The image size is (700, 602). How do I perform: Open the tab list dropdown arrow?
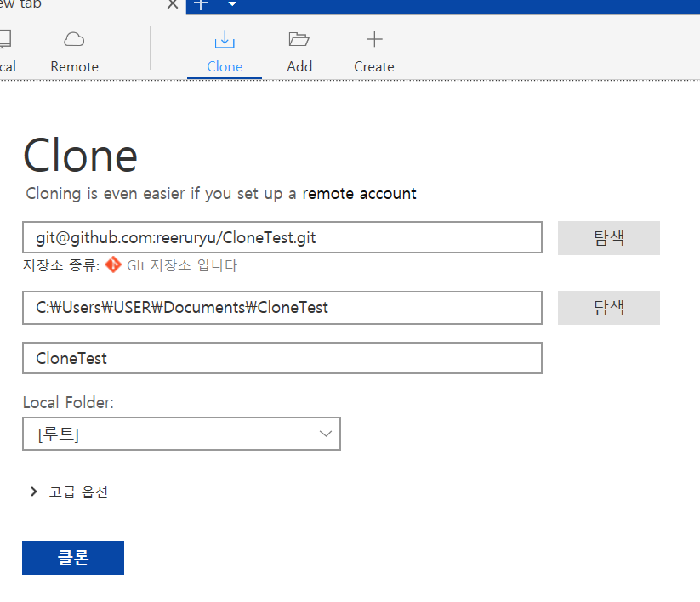232,4
